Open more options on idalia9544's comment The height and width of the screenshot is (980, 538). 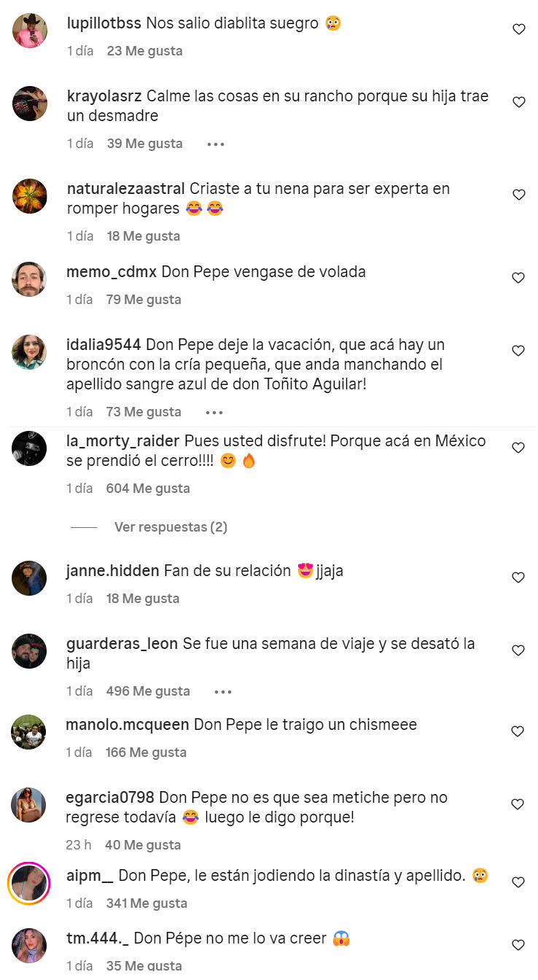point(214,413)
